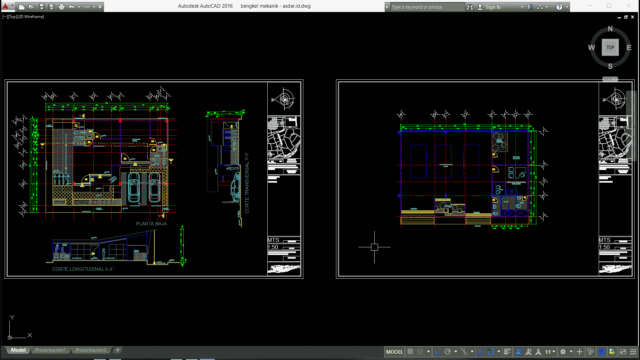Image resolution: width=640 pixels, height=360 pixels.
Task: Open the annotation scale 1:1 dropdown
Action: point(550,352)
